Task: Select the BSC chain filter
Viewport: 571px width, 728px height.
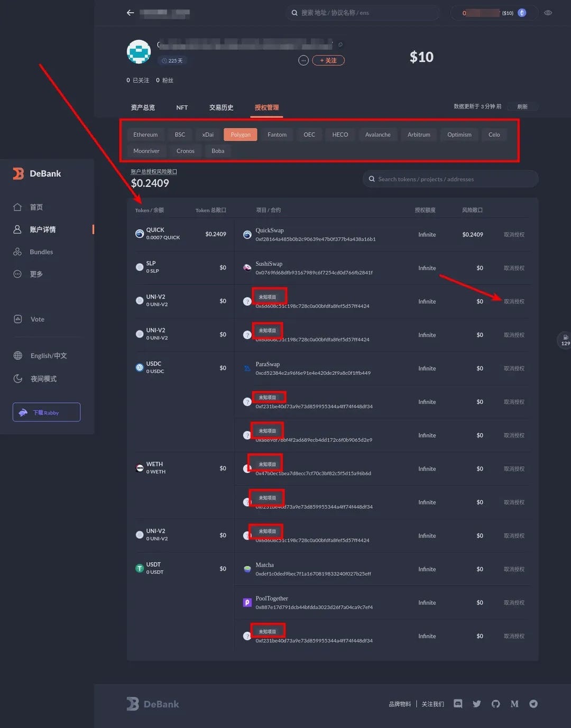Action: coord(180,135)
